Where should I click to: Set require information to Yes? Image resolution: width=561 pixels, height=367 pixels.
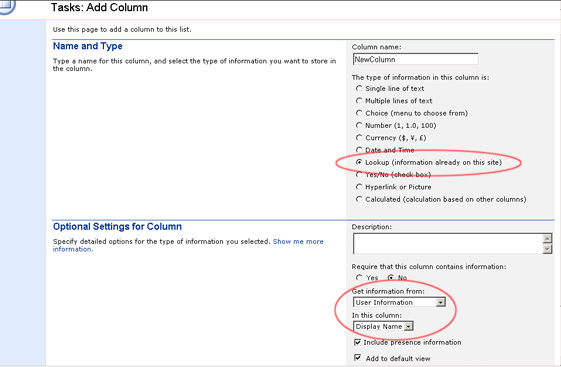[x=359, y=277]
